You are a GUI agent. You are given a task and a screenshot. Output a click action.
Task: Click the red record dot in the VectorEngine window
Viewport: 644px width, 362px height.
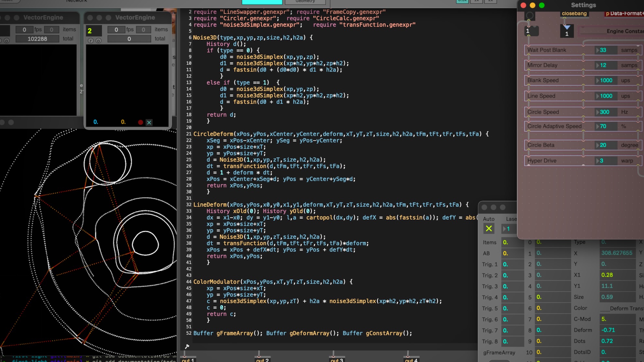[141, 123]
